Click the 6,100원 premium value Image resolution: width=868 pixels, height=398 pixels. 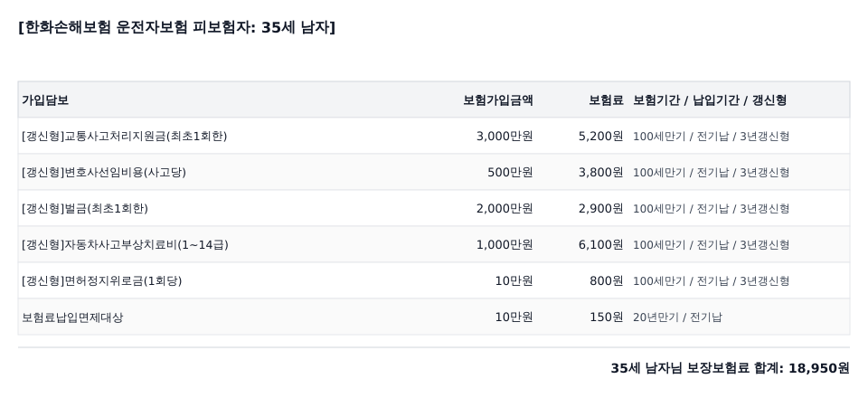pos(600,244)
